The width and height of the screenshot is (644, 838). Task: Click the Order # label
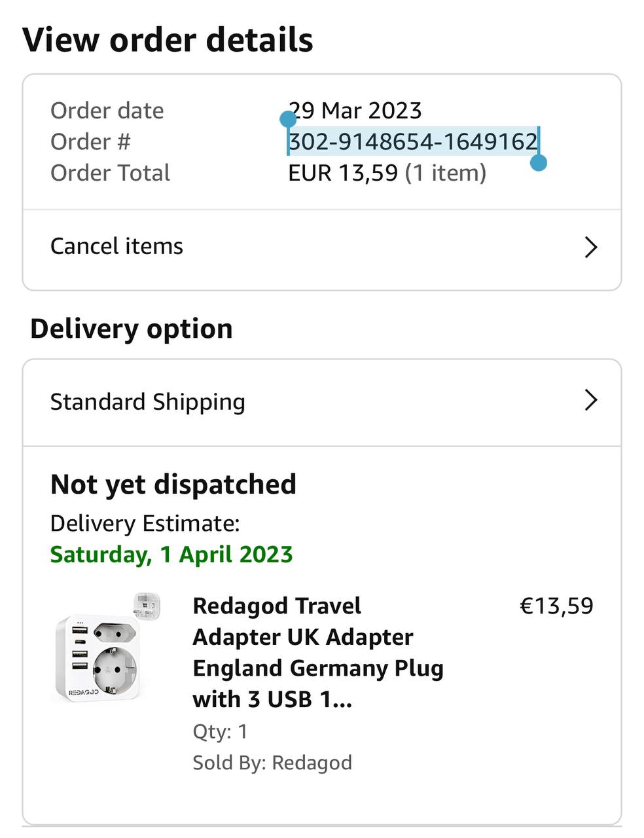(90, 142)
